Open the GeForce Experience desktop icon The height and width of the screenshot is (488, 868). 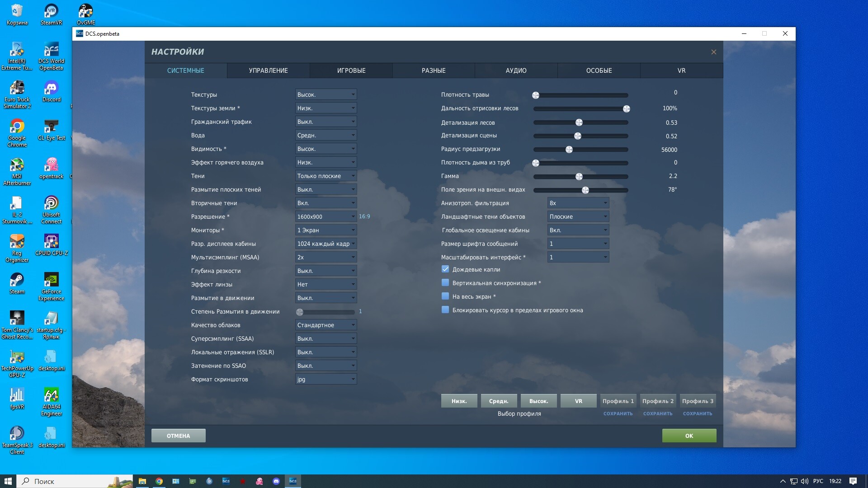point(51,287)
